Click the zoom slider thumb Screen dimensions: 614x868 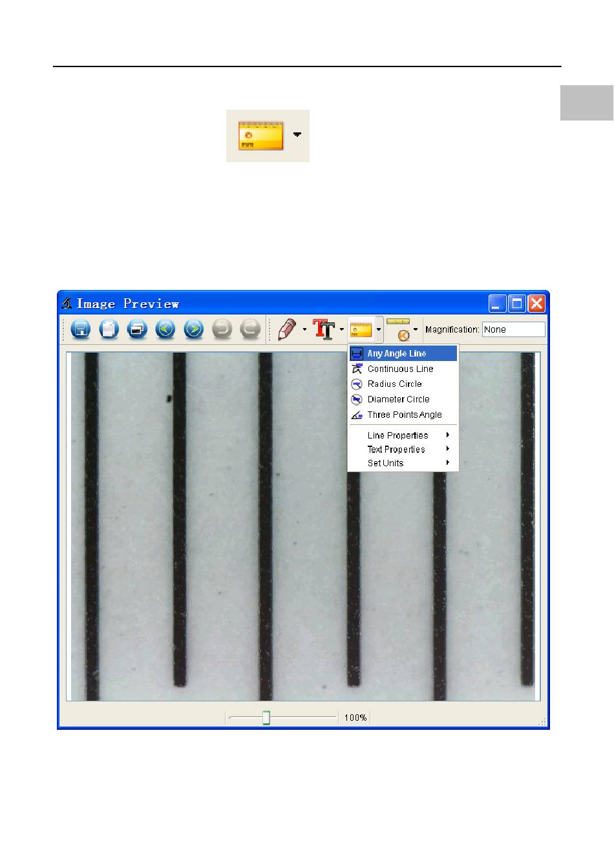pyautogui.click(x=266, y=718)
